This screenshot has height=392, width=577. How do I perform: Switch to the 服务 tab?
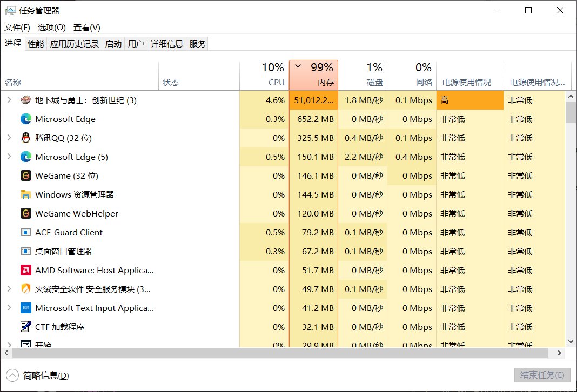[x=197, y=44]
